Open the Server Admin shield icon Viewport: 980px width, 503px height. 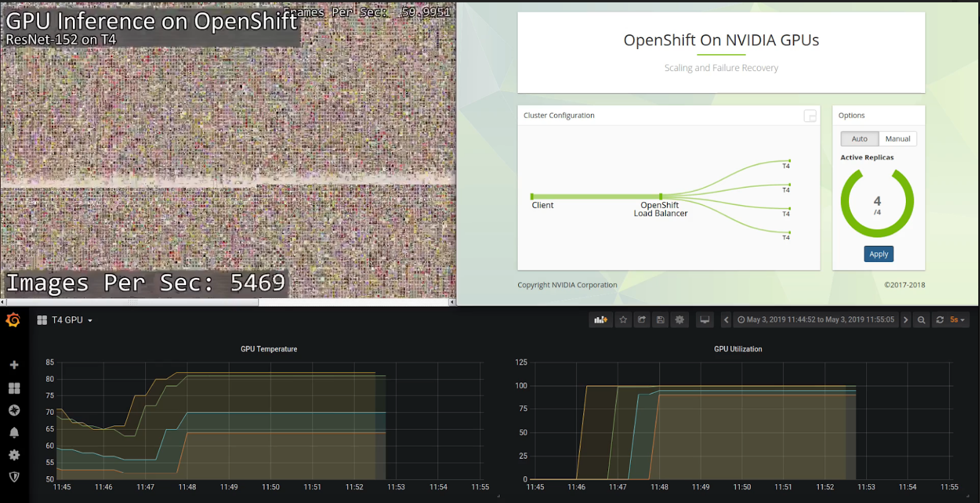click(14, 477)
